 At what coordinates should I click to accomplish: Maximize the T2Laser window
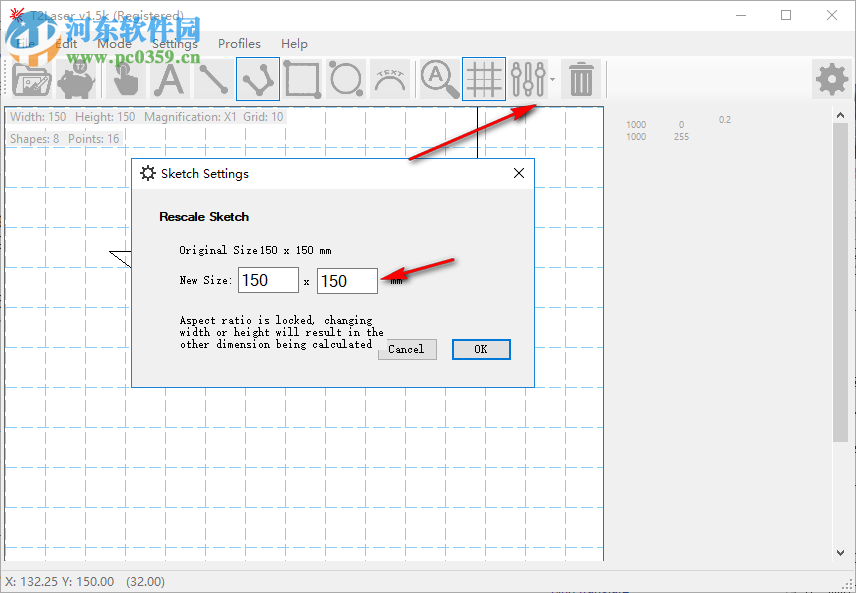pos(786,15)
